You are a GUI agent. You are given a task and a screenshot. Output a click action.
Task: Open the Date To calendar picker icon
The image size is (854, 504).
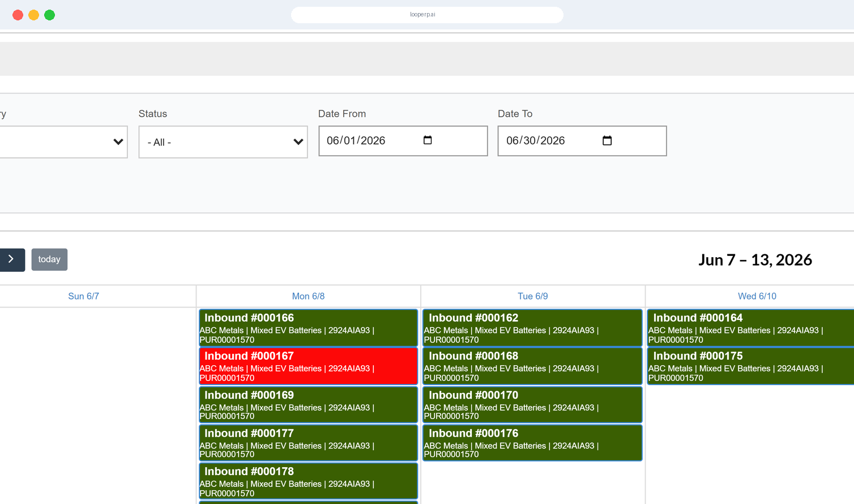[607, 140]
